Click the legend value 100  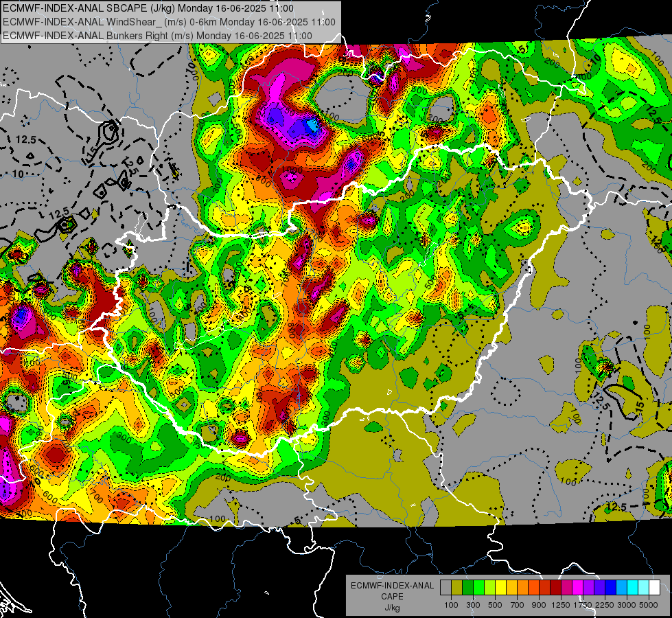tap(451, 605)
